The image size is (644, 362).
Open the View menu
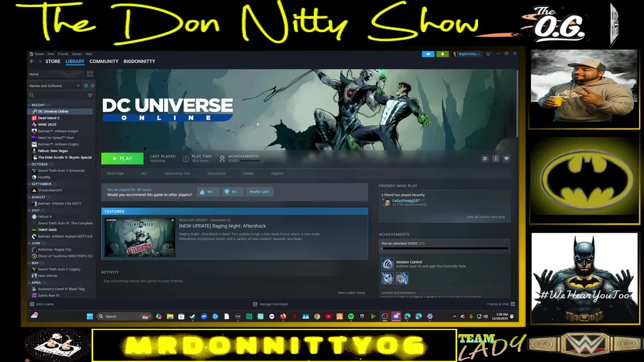51,54
